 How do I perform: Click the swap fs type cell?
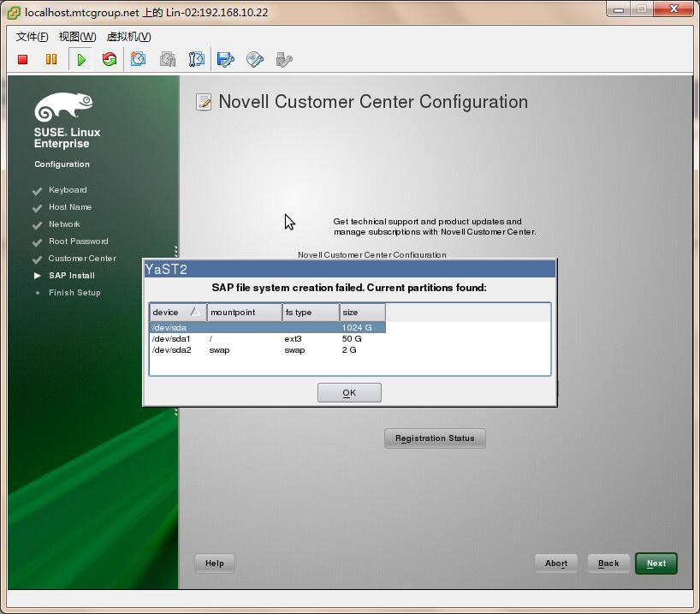point(294,350)
